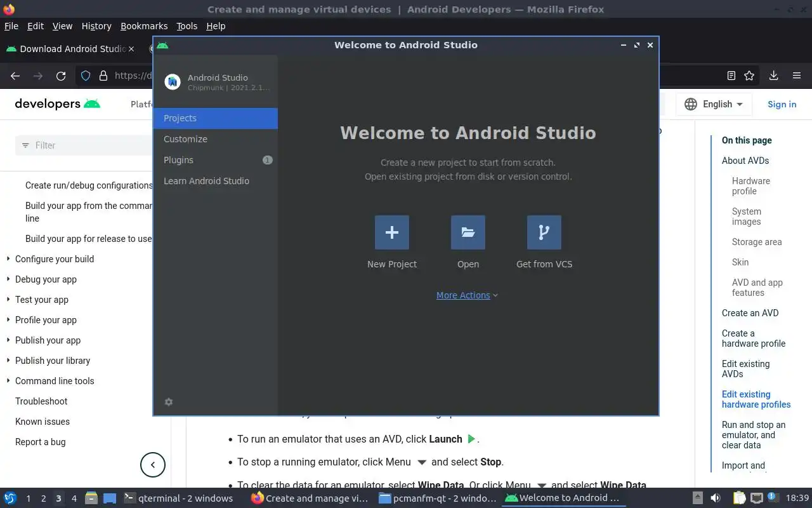The width and height of the screenshot is (812, 508).
Task: Expand Publish your library section
Action: pos(53,361)
